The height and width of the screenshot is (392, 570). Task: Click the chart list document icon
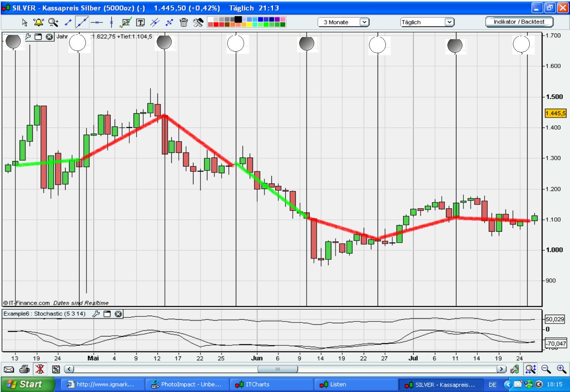pyautogui.click(x=56, y=370)
